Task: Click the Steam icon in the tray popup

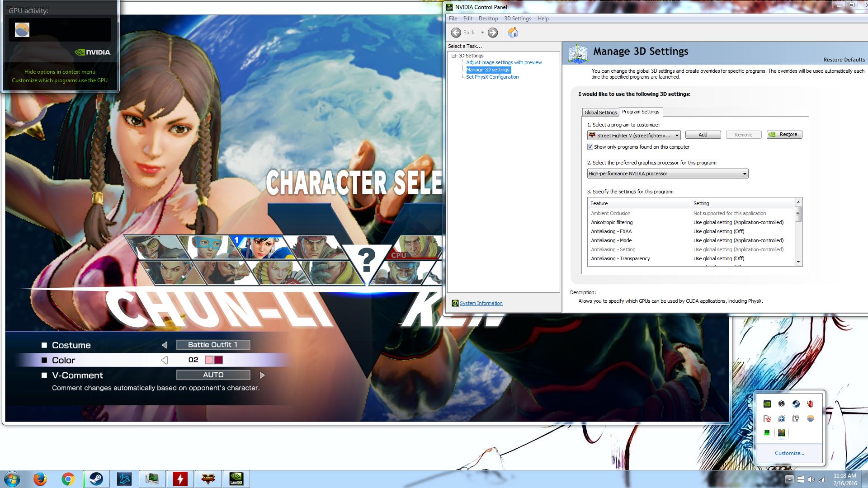Action: tap(796, 404)
